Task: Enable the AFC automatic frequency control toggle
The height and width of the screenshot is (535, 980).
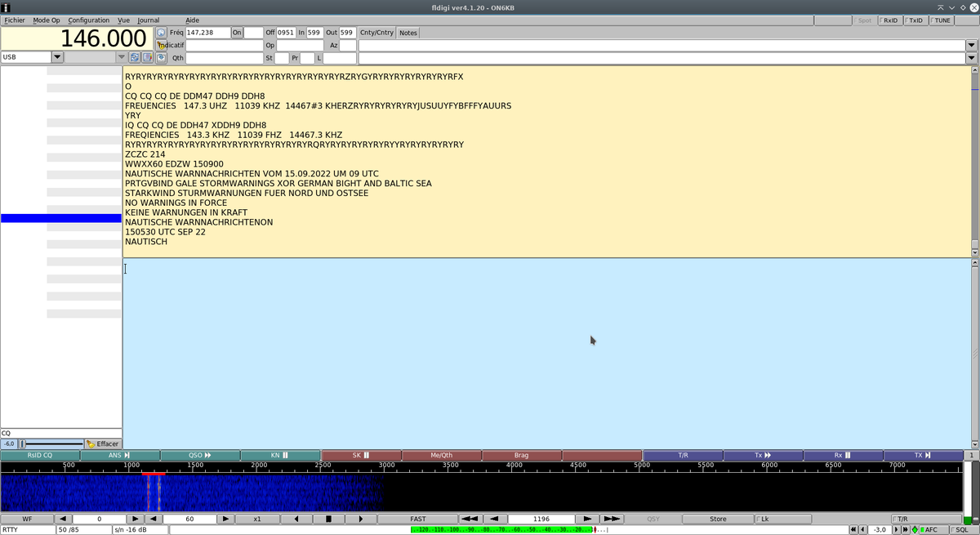Action: coord(933,529)
